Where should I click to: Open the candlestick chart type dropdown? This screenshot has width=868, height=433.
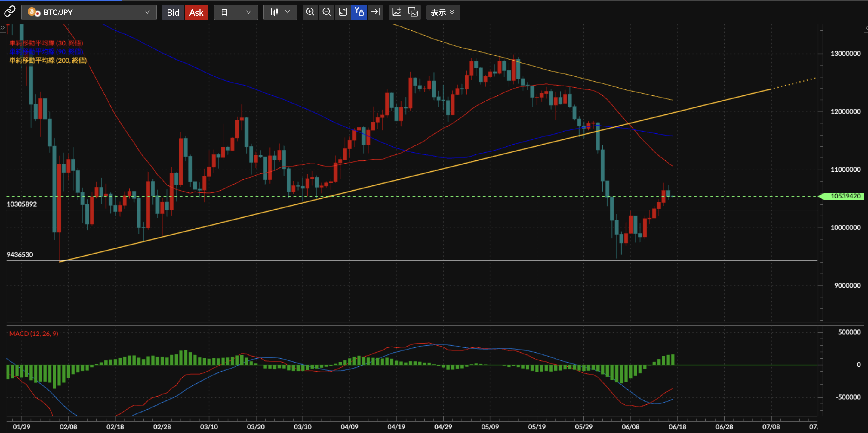tap(280, 12)
